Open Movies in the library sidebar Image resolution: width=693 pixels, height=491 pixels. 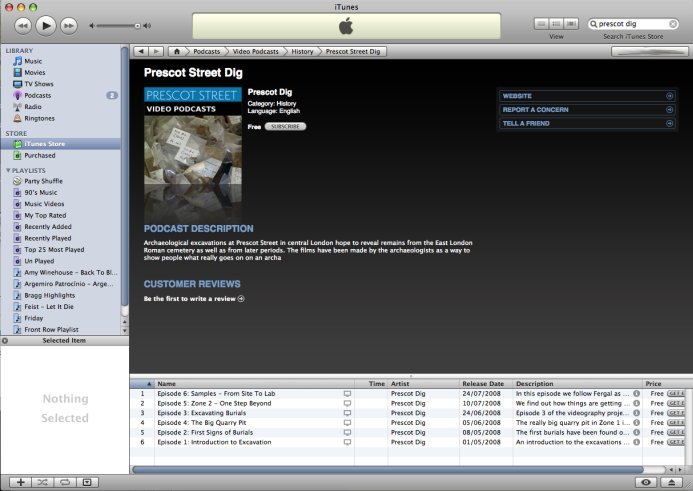click(34, 72)
